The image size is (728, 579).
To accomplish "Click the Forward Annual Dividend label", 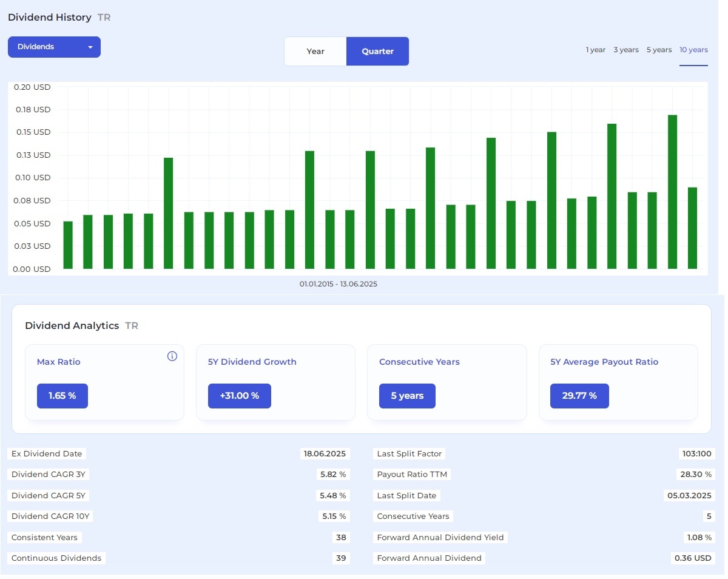I will point(429,558).
